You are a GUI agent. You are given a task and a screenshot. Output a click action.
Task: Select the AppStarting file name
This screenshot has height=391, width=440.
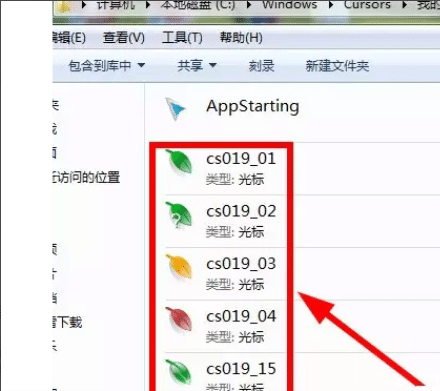point(252,107)
